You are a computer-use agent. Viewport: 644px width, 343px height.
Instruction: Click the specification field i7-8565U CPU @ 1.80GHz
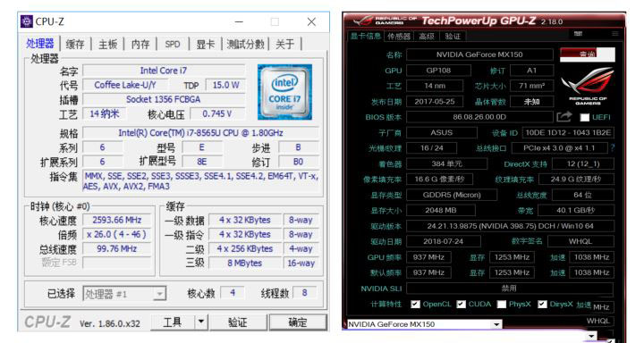tap(200, 133)
